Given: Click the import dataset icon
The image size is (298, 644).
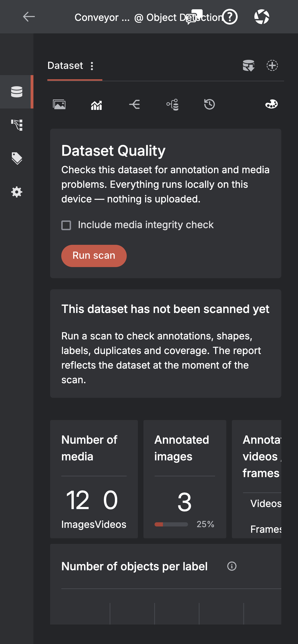Looking at the screenshot, I should pyautogui.click(x=249, y=66).
